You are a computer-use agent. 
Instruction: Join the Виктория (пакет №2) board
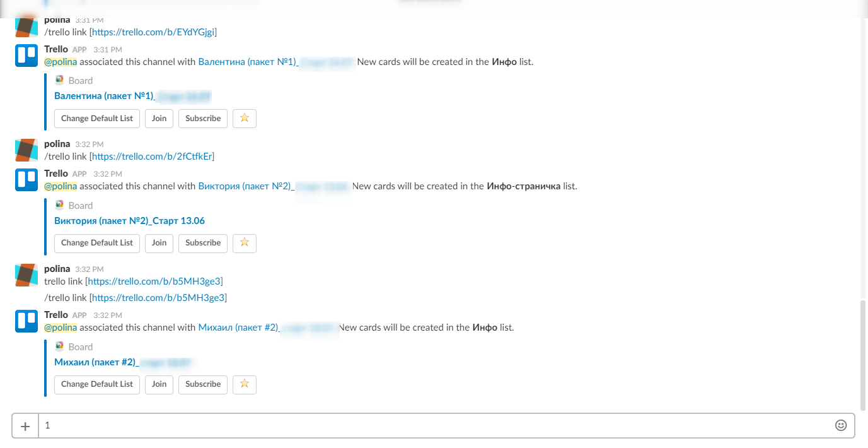pos(159,242)
